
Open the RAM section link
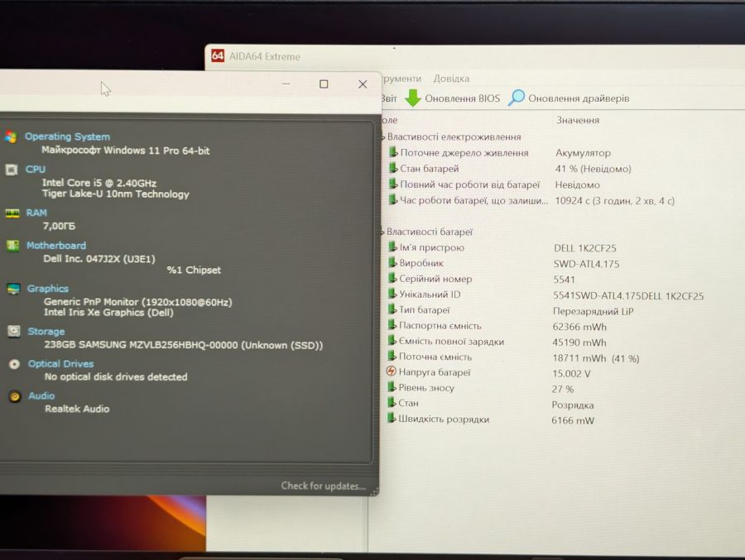click(36, 213)
